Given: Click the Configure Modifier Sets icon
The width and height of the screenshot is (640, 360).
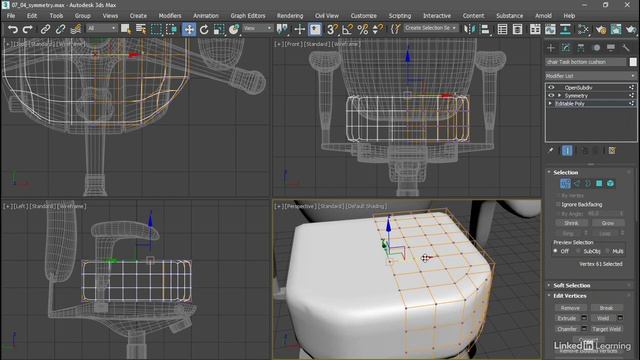Looking at the screenshot, I should [x=612, y=151].
